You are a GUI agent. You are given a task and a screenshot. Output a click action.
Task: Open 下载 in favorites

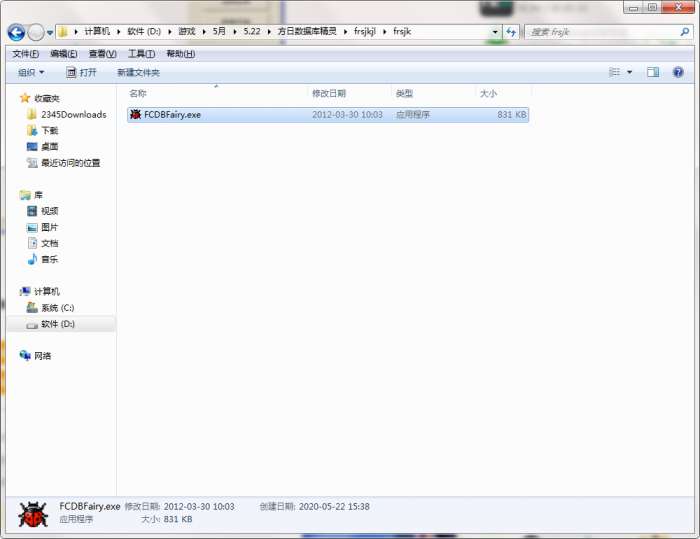(x=50, y=131)
